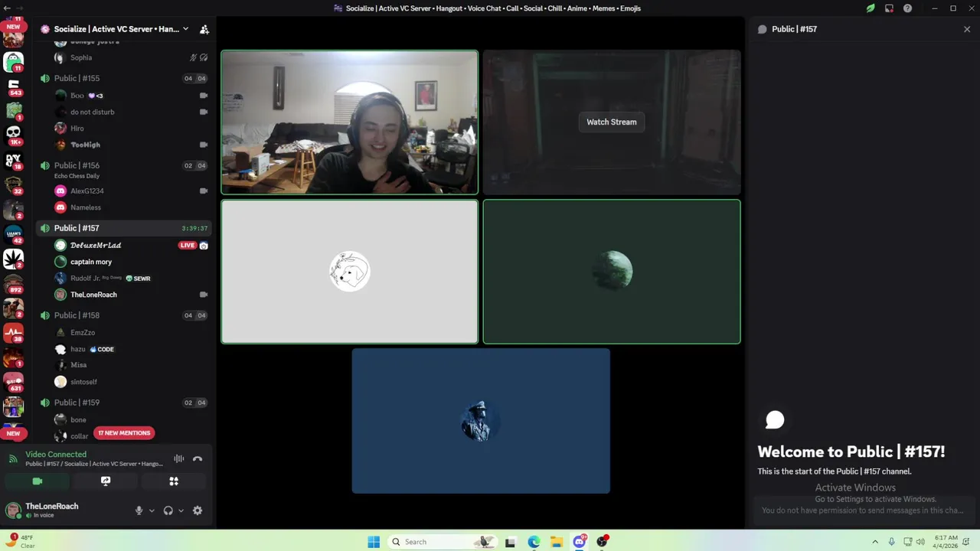Open server with 892 notifications badge
980x551 pixels.
point(13,284)
